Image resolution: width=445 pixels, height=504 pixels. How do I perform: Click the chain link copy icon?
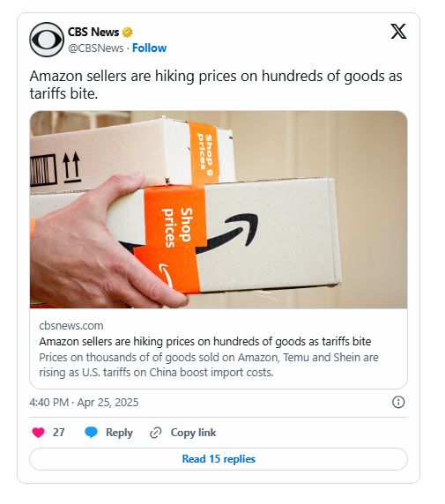156,433
